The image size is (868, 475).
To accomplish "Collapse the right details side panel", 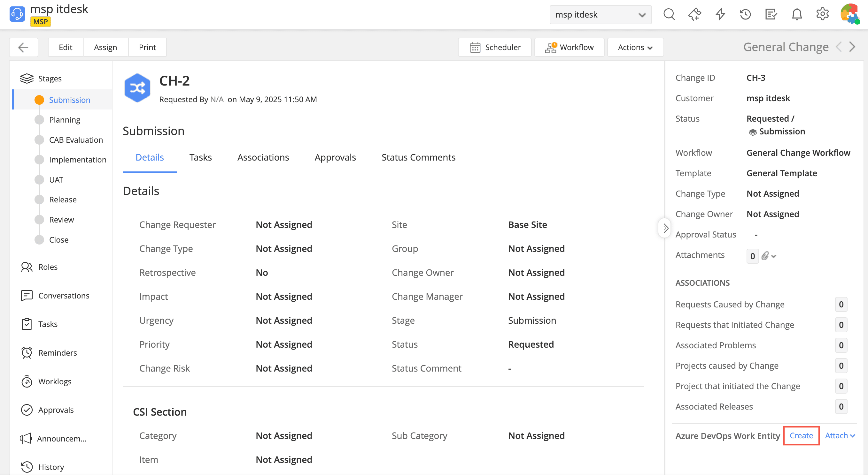I will click(665, 228).
